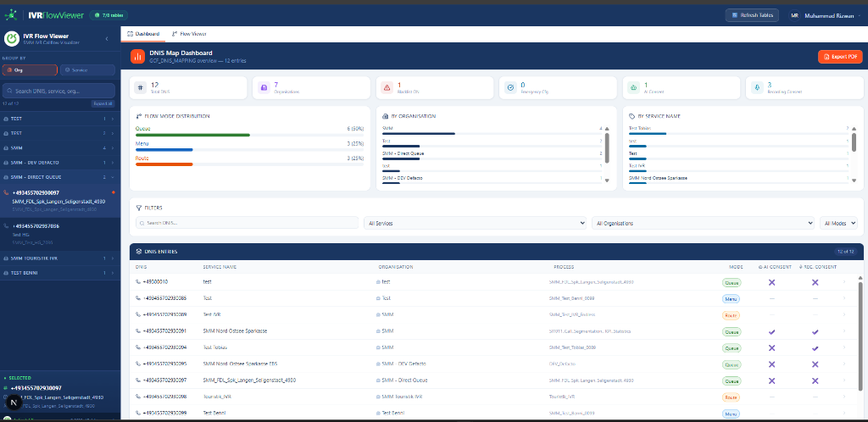868x422 pixels.
Task: Expand the SMM - DEV DEFACTO sidebar group
Action: pyautogui.click(x=60, y=163)
